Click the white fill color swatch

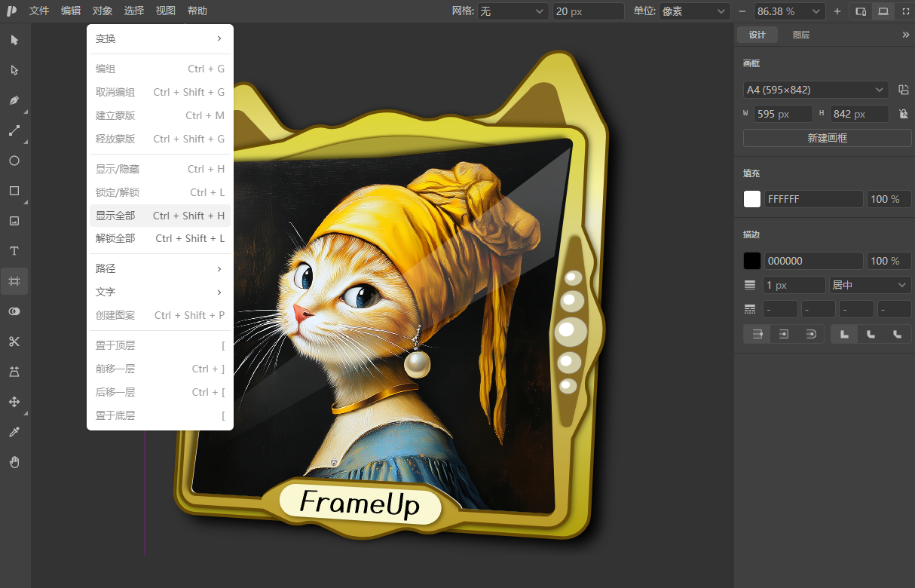click(x=752, y=199)
